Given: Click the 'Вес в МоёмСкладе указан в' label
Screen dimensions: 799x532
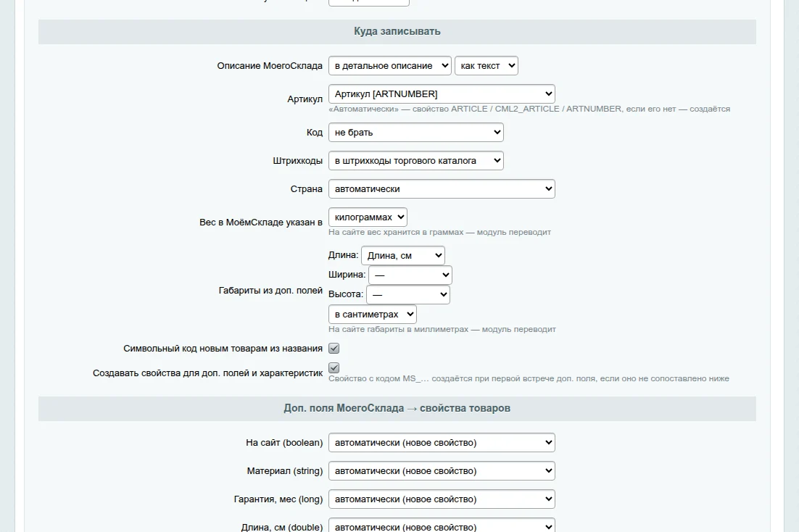Looking at the screenshot, I should click(x=261, y=223).
